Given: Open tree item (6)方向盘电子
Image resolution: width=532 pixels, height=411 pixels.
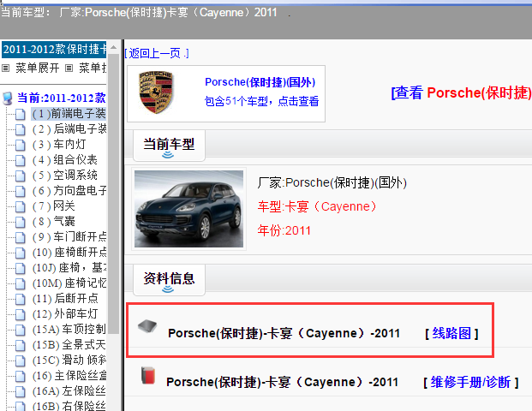Looking at the screenshot, I should coord(69,191).
